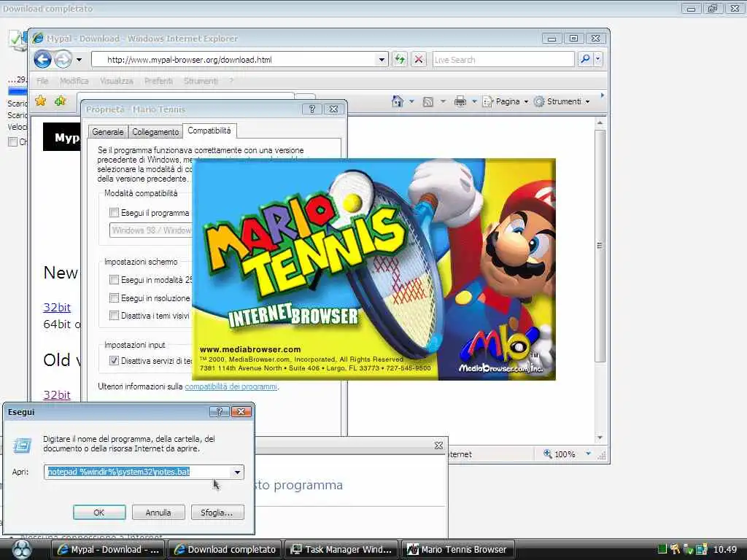This screenshot has height=560, width=747.
Task: Click the download progress bar in background window
Action: [x=18, y=91]
